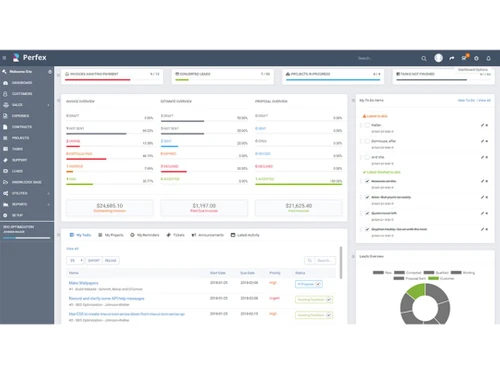The image size is (500, 375).
Task: Check the Hatter to-do checkbox
Action: pos(367,125)
